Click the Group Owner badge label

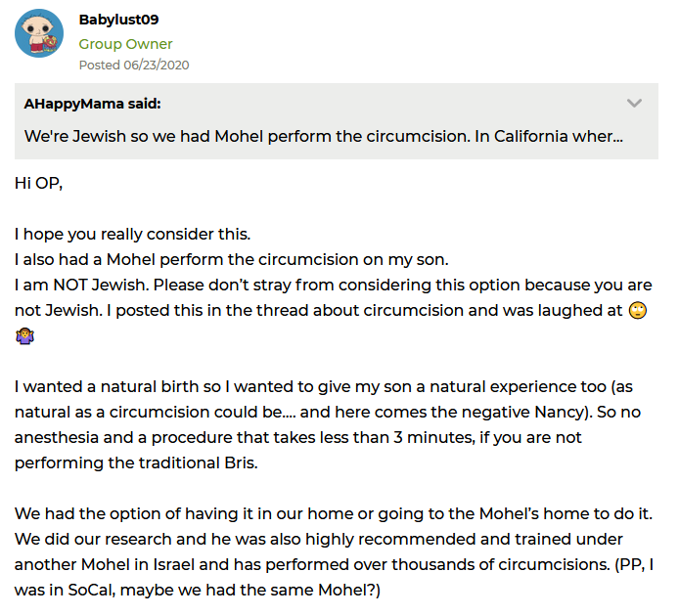point(125,44)
